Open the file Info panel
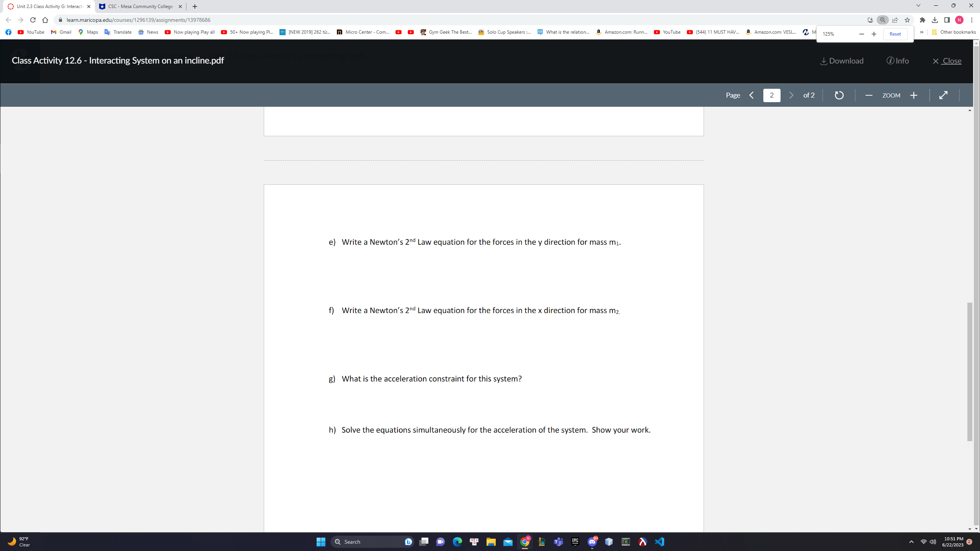This screenshot has height=551, width=980. [897, 61]
